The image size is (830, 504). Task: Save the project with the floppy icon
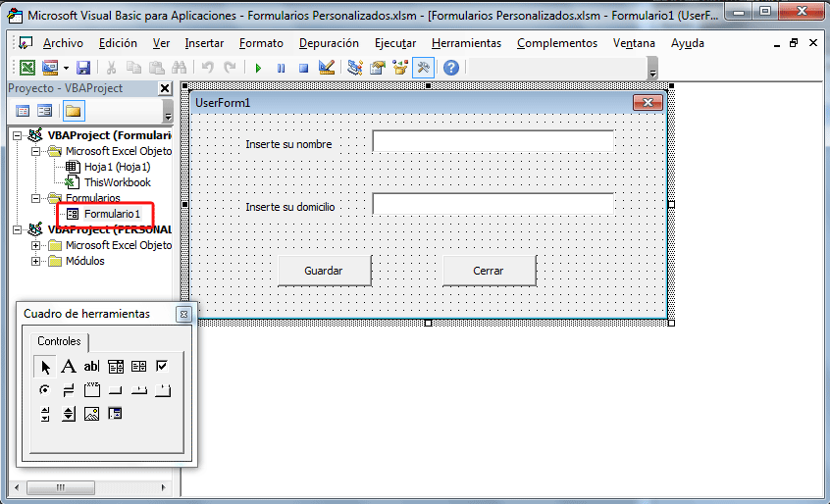click(83, 68)
